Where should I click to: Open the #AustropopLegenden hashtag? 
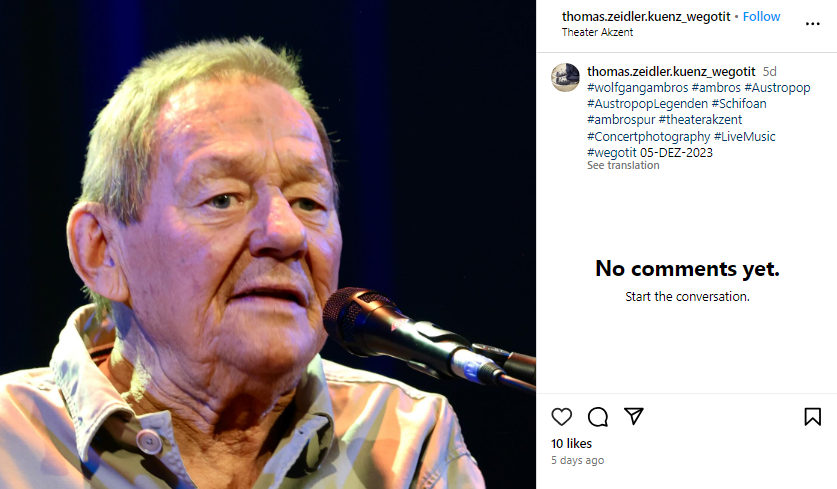648,104
